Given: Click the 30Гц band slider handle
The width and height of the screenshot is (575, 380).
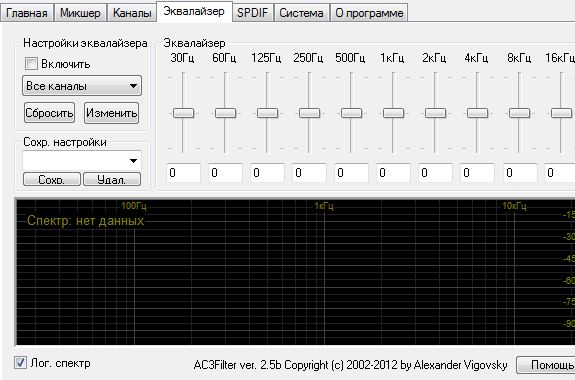Looking at the screenshot, I should click(x=183, y=113).
